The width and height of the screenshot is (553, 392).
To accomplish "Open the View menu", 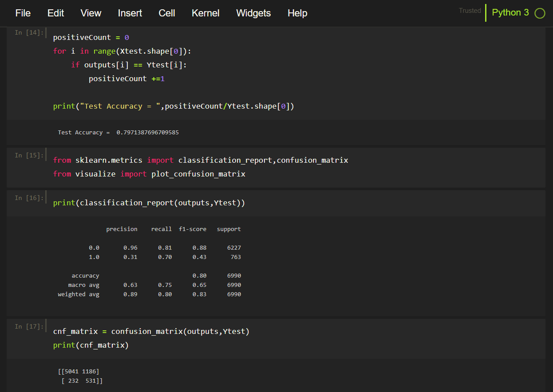I will [x=91, y=13].
